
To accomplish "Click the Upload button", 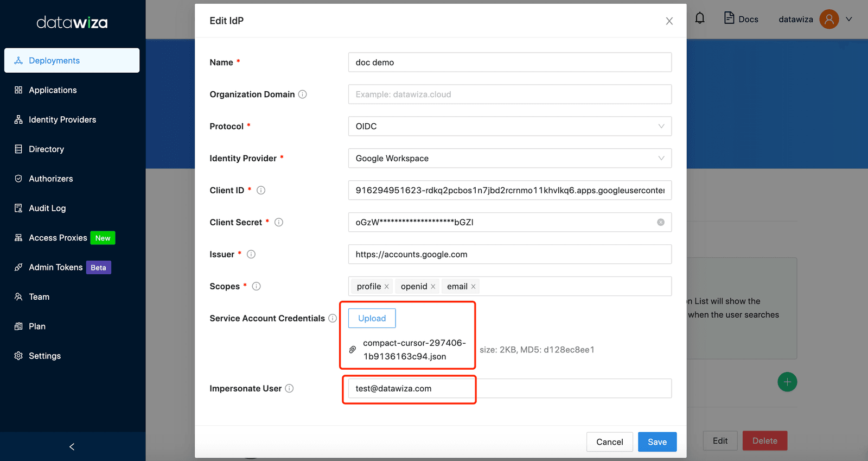I will (372, 318).
